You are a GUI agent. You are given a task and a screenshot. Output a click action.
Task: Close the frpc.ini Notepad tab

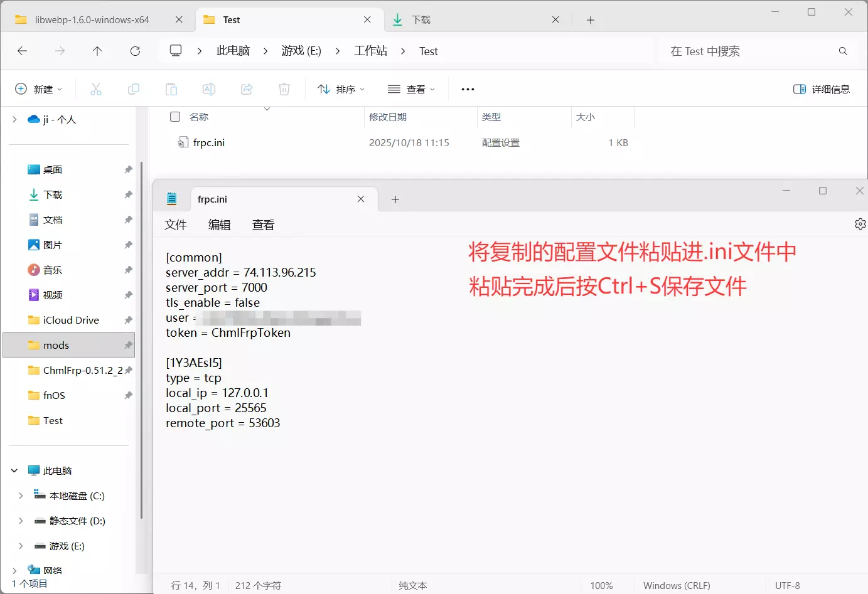361,199
